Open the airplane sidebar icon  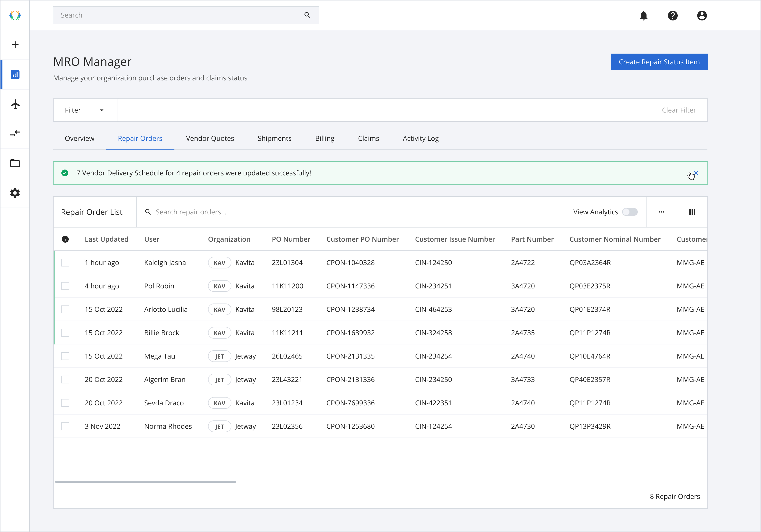15,104
